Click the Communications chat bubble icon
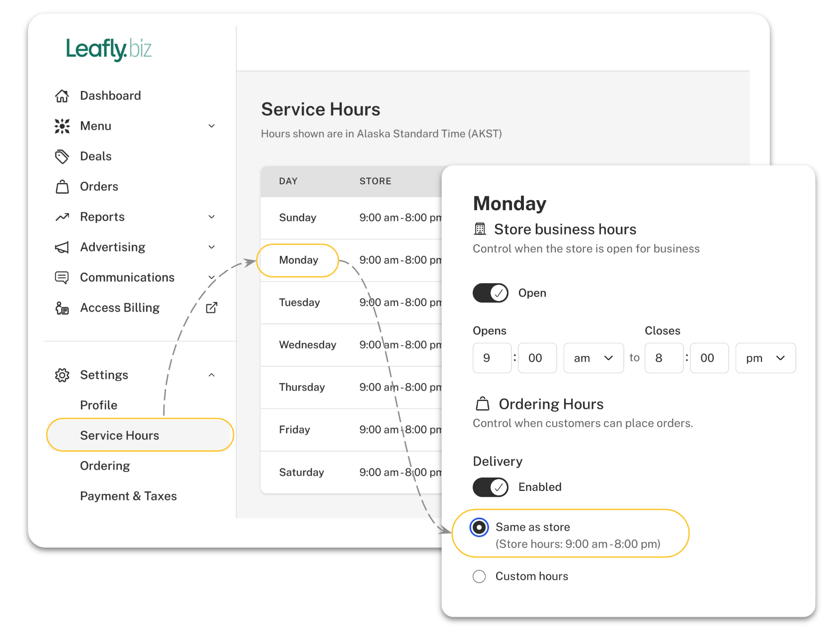The width and height of the screenshot is (840, 638). 62,278
